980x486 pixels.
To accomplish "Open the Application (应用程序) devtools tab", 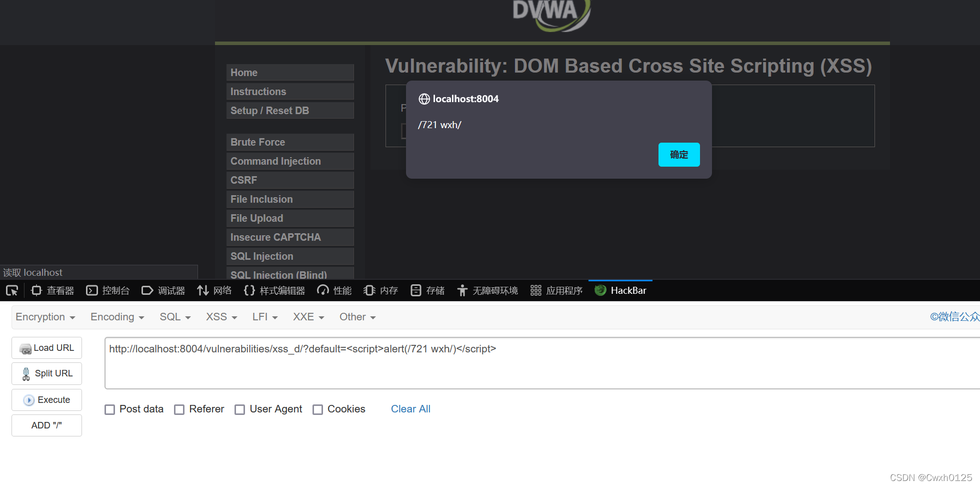I will click(556, 290).
